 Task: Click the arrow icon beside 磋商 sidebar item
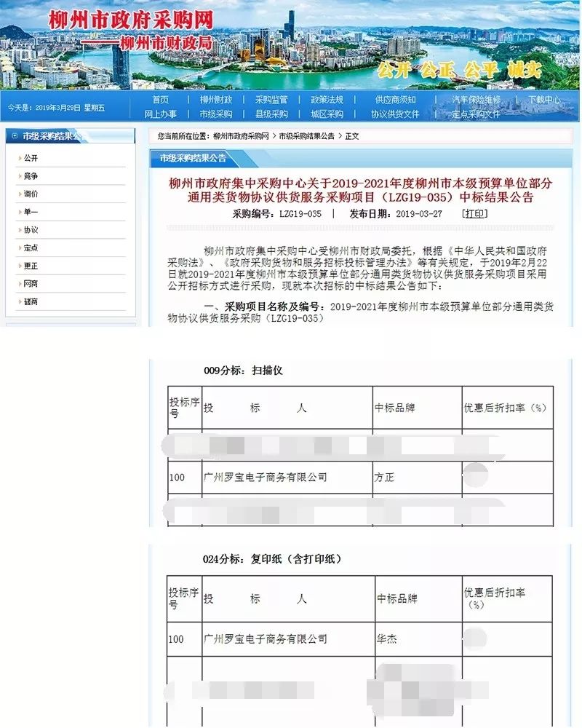(x=20, y=300)
